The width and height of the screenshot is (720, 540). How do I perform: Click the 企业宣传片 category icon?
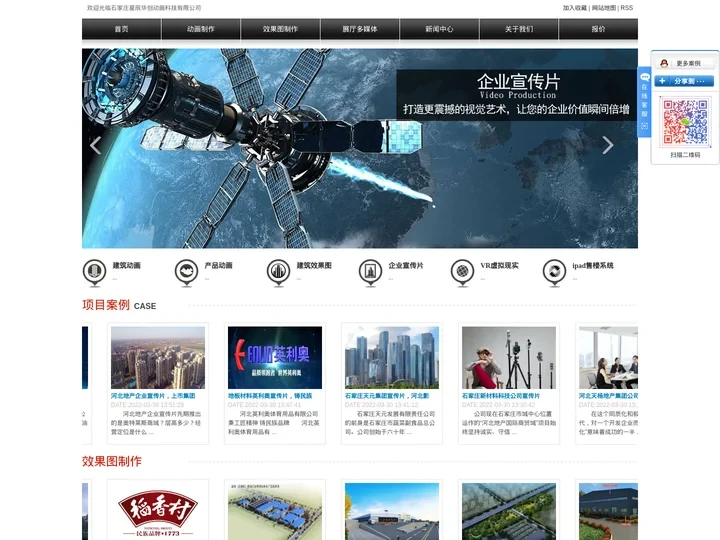370,272
